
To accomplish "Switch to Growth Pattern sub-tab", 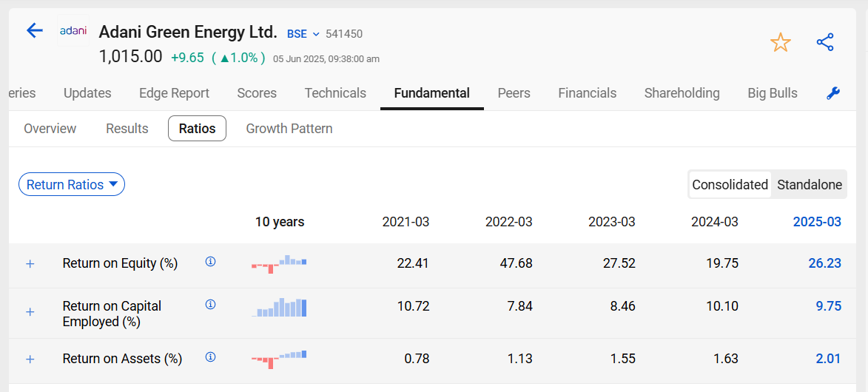I will tap(289, 129).
